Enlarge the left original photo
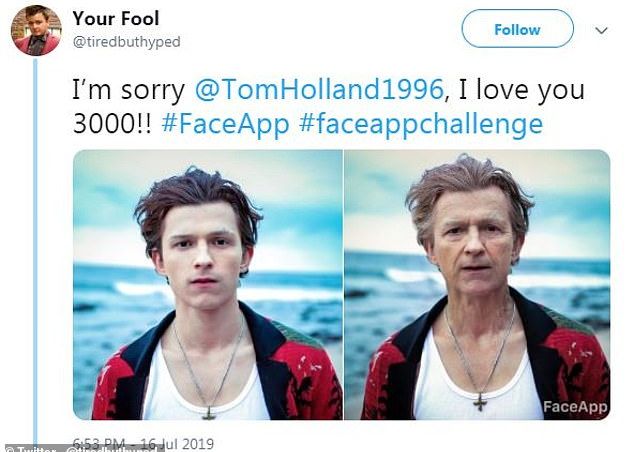Viewport: 634px width, 452px height. [x=207, y=284]
